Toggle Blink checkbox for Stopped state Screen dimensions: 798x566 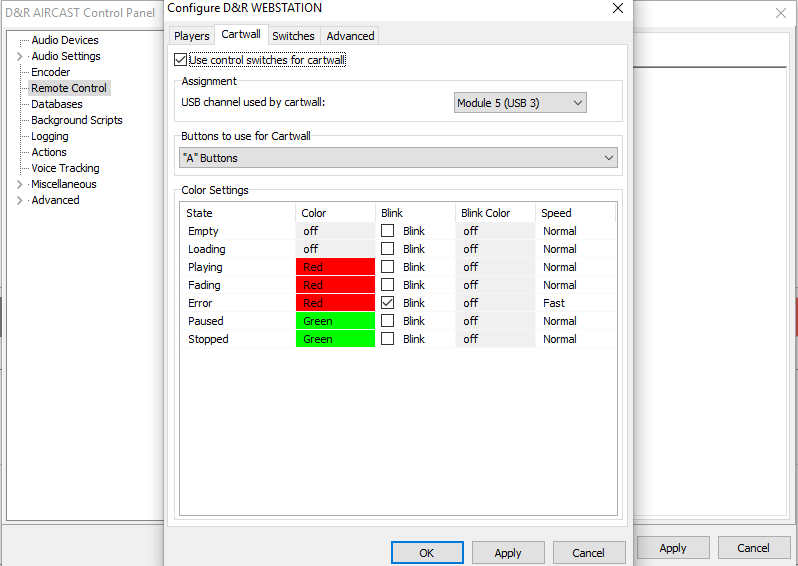tap(388, 339)
